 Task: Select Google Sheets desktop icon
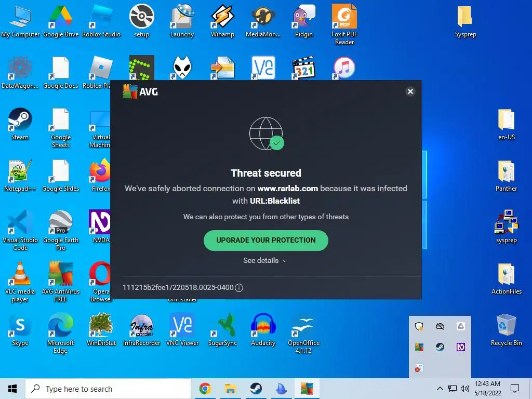click(61, 128)
